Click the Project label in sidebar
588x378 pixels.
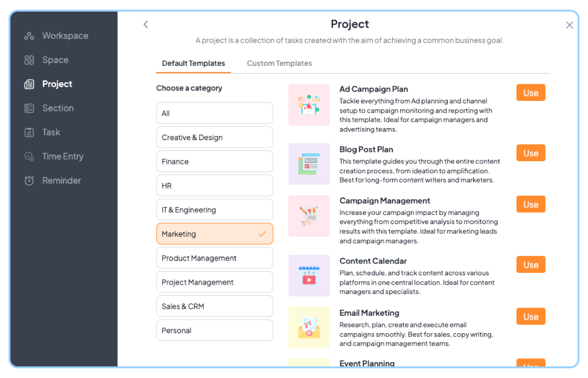click(x=57, y=84)
